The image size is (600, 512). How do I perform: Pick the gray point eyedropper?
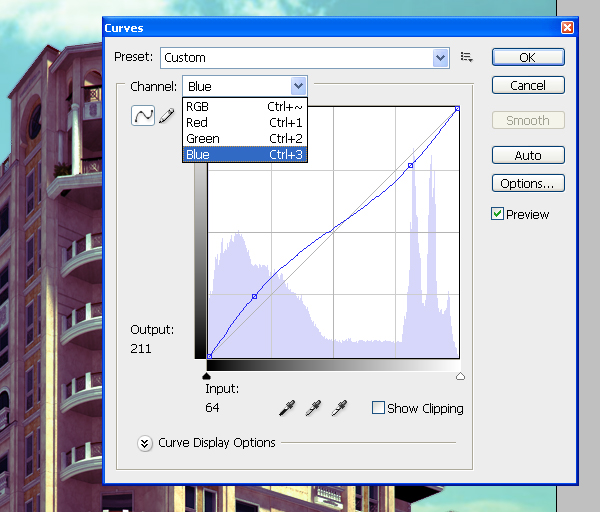coord(314,408)
